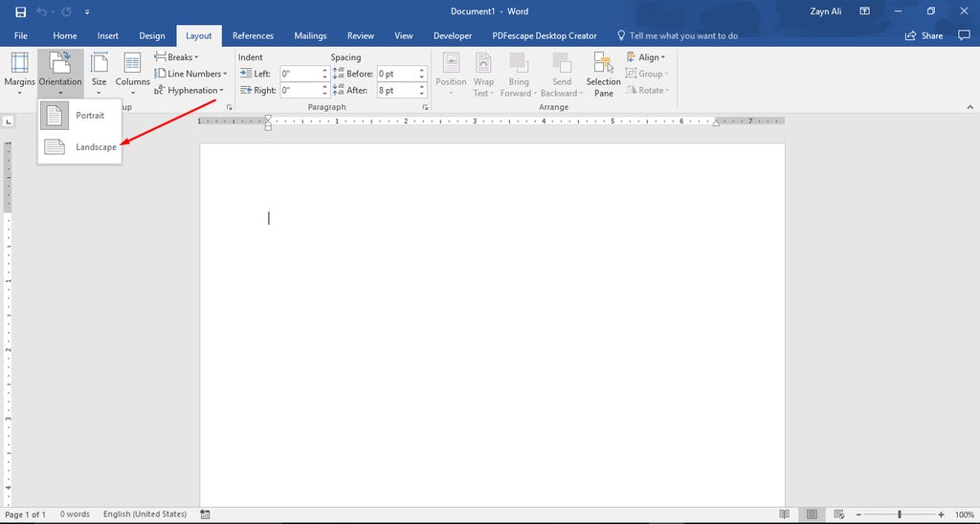Open the page Size dropdown
This screenshot has width=980, height=524.
[99, 74]
